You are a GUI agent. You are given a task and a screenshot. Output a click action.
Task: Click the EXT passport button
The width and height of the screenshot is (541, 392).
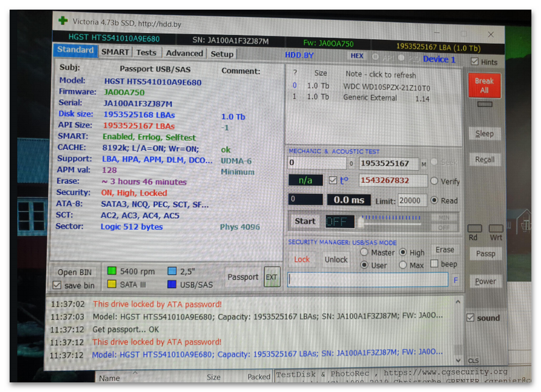272,277
